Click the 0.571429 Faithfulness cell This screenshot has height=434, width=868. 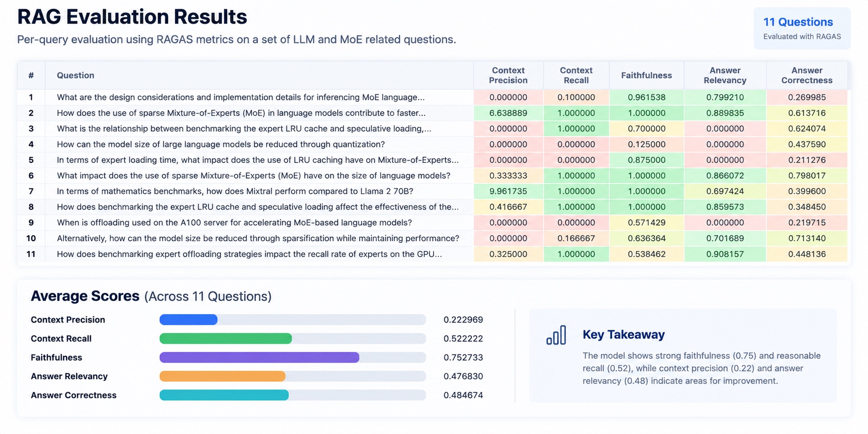coord(646,223)
